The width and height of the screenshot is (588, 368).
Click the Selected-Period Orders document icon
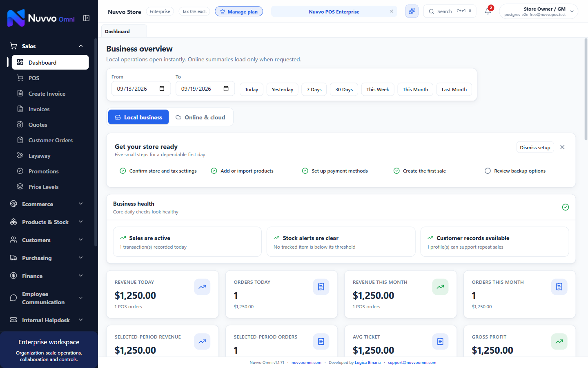click(x=321, y=341)
